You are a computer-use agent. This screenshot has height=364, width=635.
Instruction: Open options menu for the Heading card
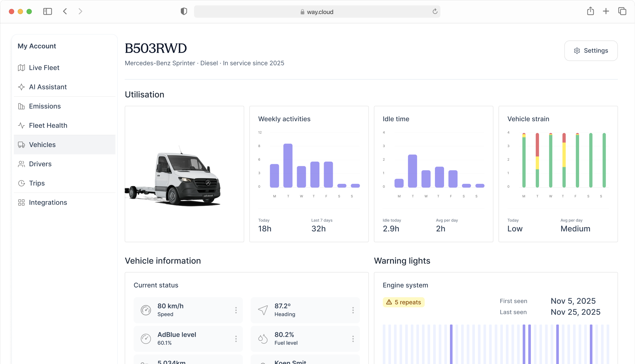point(353,310)
